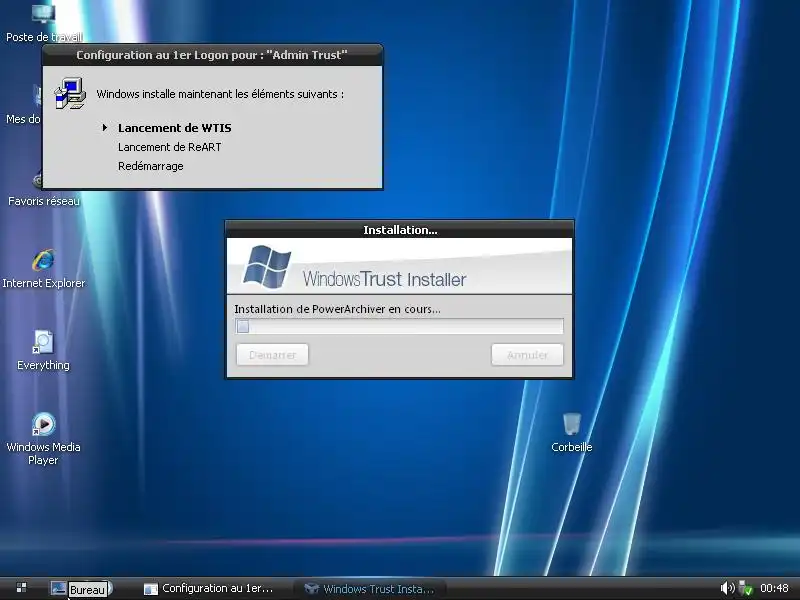Click the network status tray icon
Screen dimensions: 800x600
pyautogui.click(x=746, y=588)
